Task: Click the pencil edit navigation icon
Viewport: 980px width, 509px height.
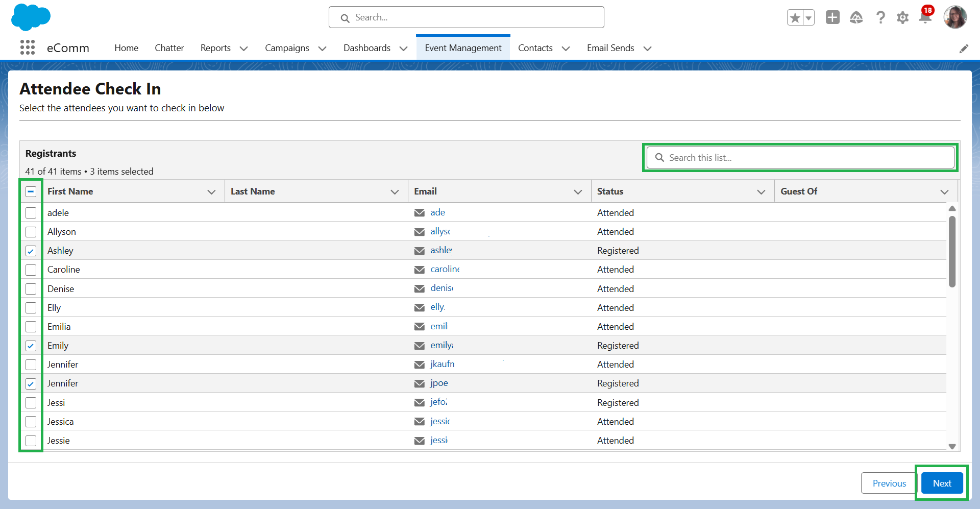Action: (x=964, y=49)
